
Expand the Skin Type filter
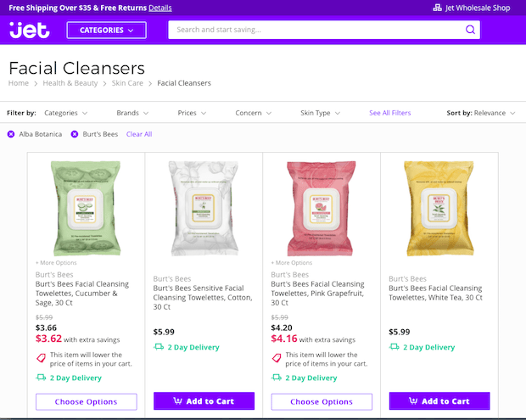tap(320, 113)
